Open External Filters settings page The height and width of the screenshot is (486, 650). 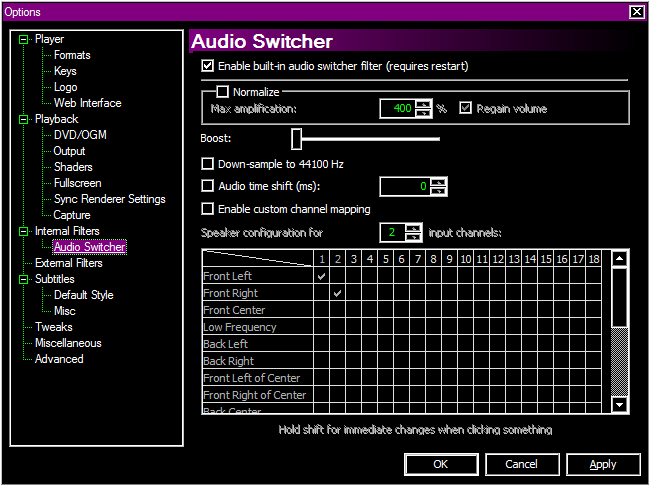pyautogui.click(x=68, y=263)
